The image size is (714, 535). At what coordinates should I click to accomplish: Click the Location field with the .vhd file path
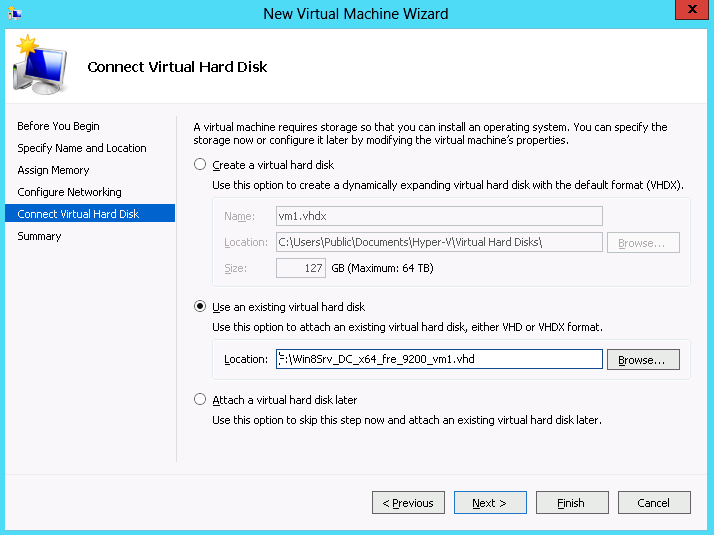438,360
